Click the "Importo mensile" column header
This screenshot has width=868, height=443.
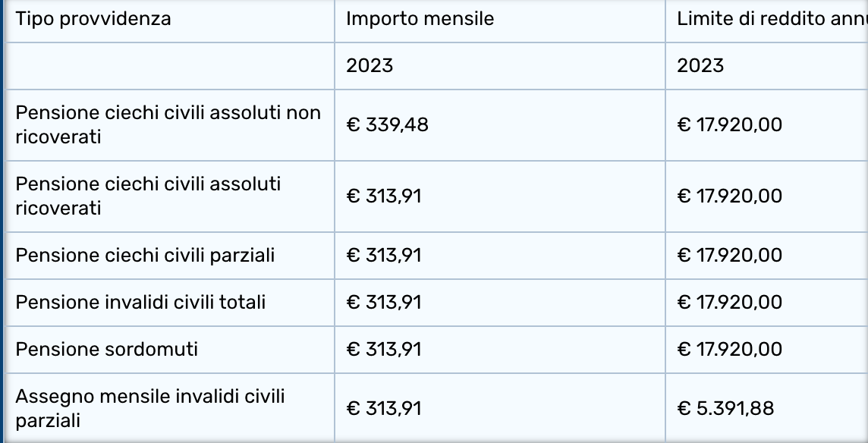pos(420,19)
